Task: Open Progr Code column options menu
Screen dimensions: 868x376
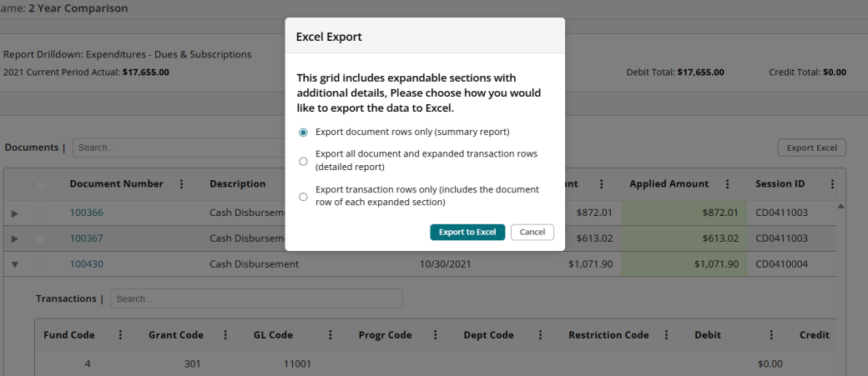Action: click(x=435, y=335)
